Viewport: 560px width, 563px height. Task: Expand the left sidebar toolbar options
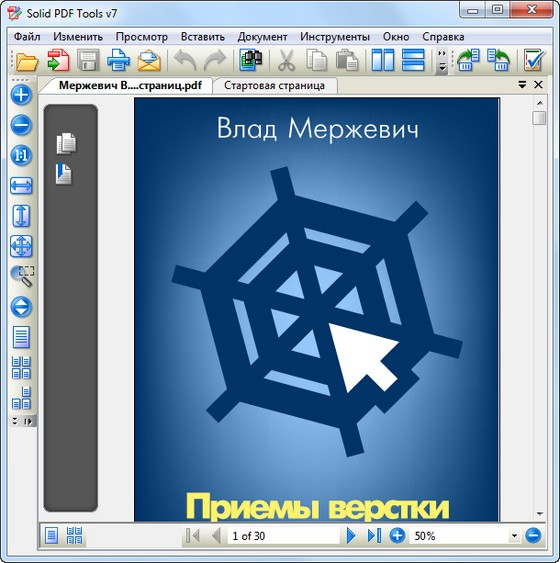[23, 421]
